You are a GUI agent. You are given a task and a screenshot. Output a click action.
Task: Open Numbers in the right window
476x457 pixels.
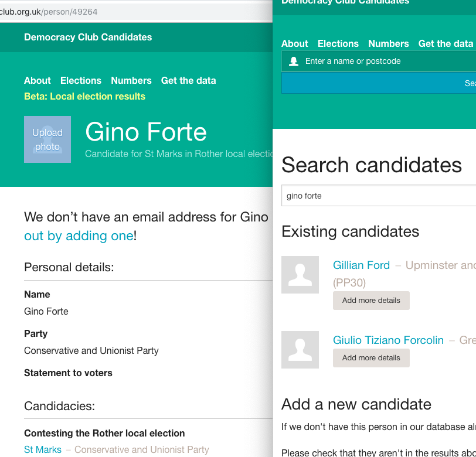[389, 43]
